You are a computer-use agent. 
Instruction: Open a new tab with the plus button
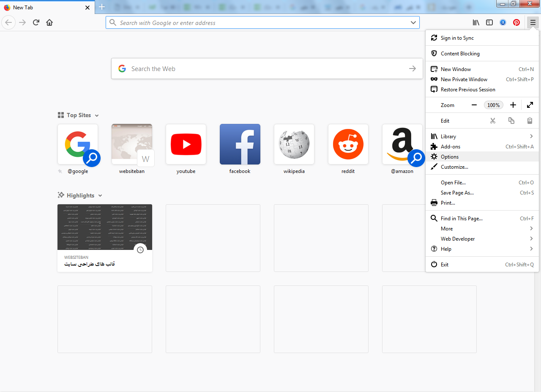(x=101, y=7)
